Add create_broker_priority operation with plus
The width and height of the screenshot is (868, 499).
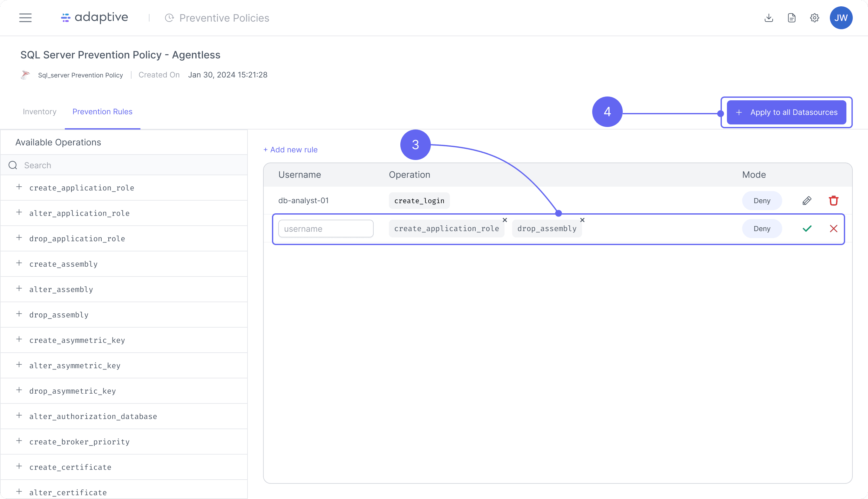(x=19, y=441)
